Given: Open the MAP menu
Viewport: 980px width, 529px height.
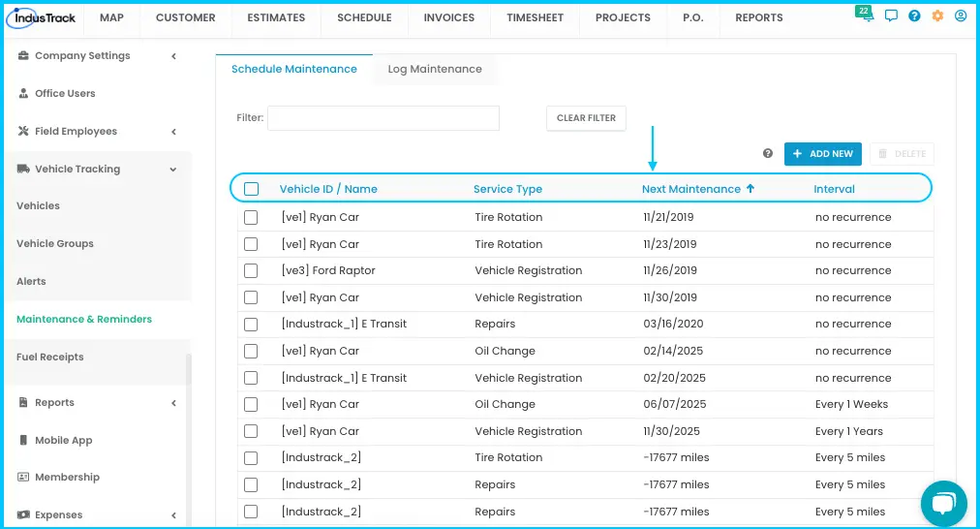Looking at the screenshot, I should pyautogui.click(x=112, y=17).
